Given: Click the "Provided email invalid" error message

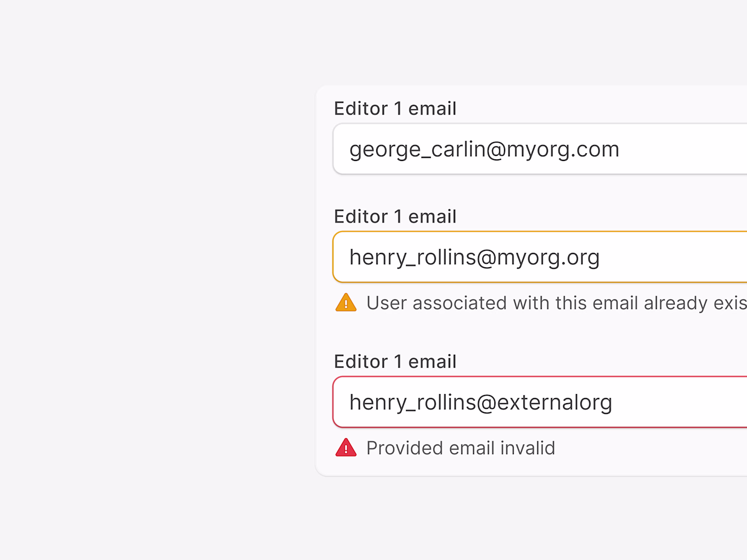Looking at the screenshot, I should tap(460, 448).
